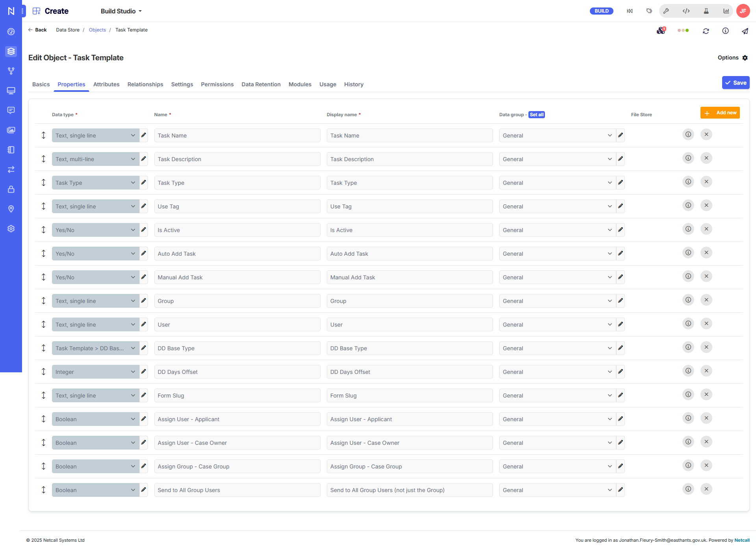Click the refresh icon near breadcrumb

(x=706, y=31)
